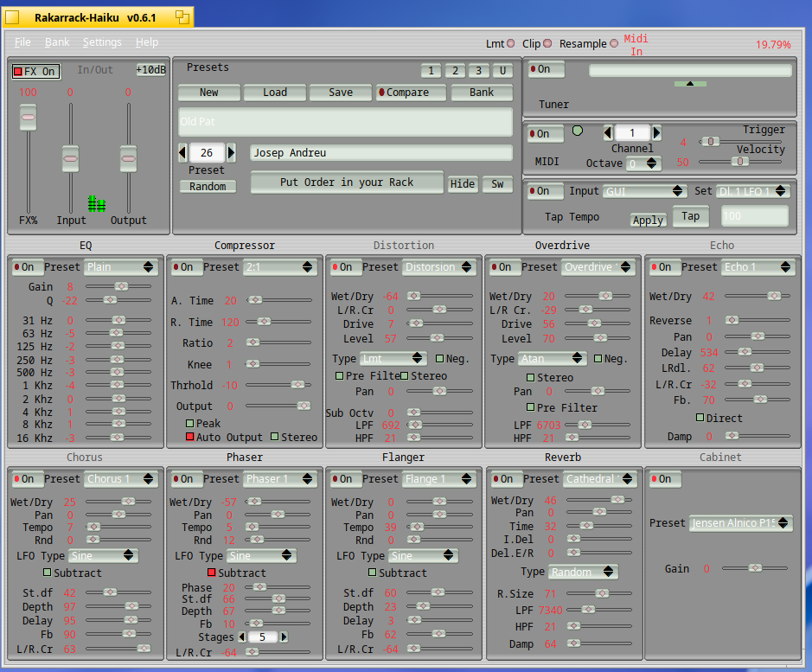Increase Phaser Stages with right arrow

tap(284, 637)
